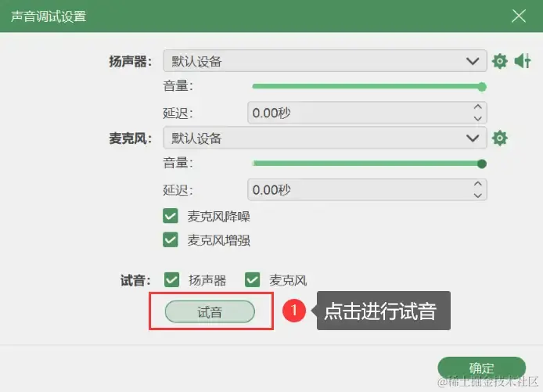543x392 pixels.
Task: Click the 麦克风增强 label text
Action: click(218, 240)
